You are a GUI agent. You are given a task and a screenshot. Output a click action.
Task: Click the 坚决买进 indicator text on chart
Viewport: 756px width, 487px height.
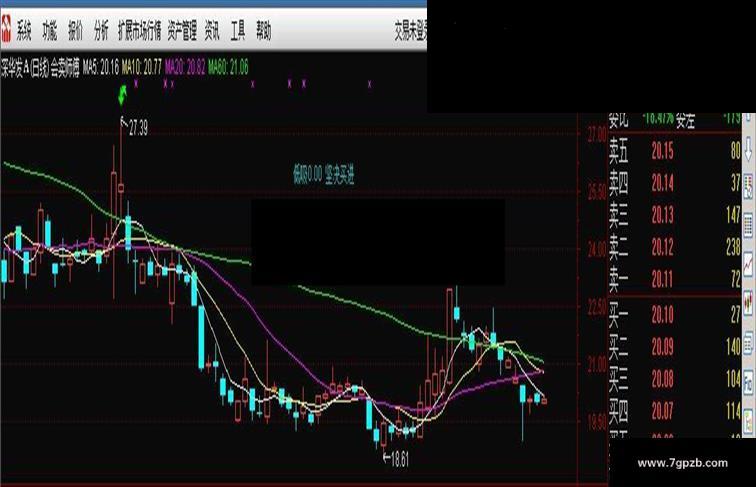(x=339, y=175)
